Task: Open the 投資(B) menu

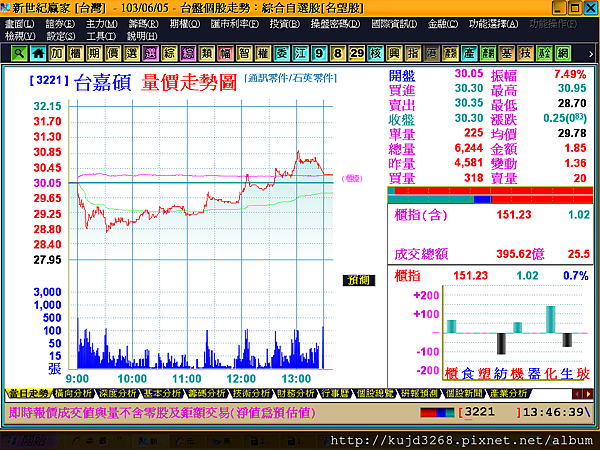Action: pos(285,24)
